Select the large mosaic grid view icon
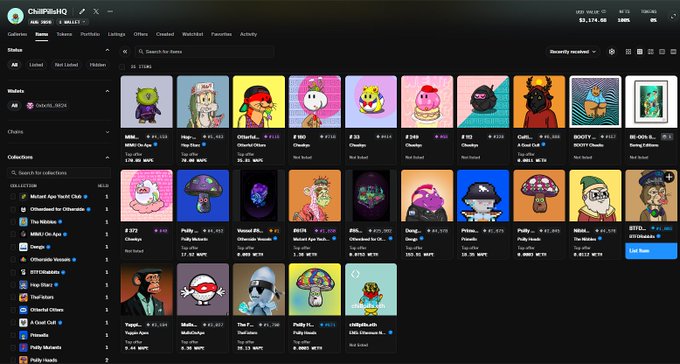 point(651,52)
